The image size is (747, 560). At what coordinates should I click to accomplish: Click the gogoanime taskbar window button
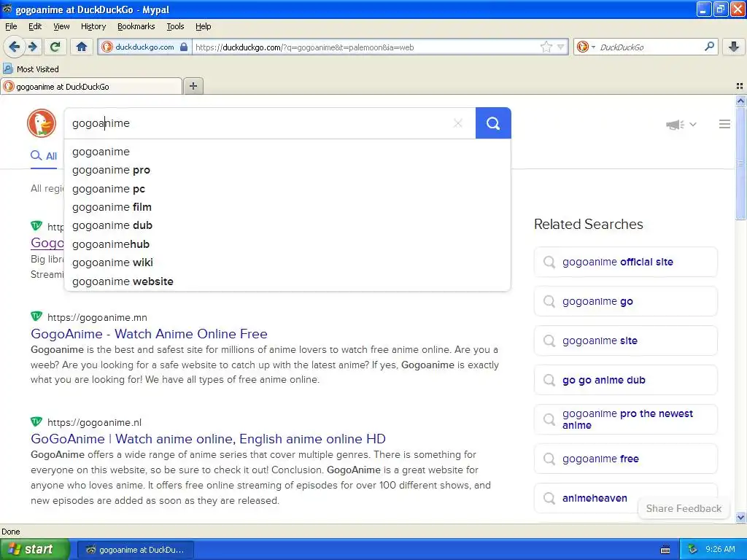coord(135,550)
